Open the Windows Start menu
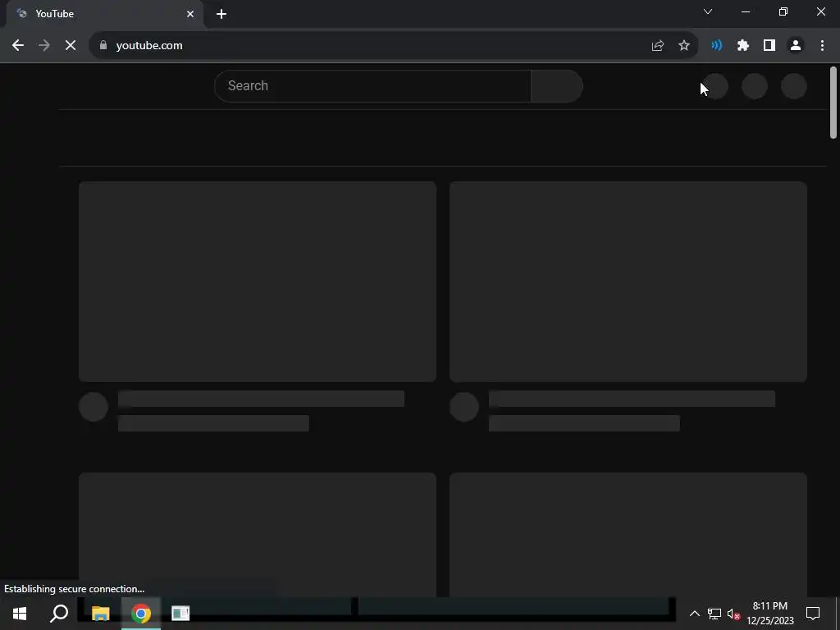The width and height of the screenshot is (840, 630). (20, 614)
